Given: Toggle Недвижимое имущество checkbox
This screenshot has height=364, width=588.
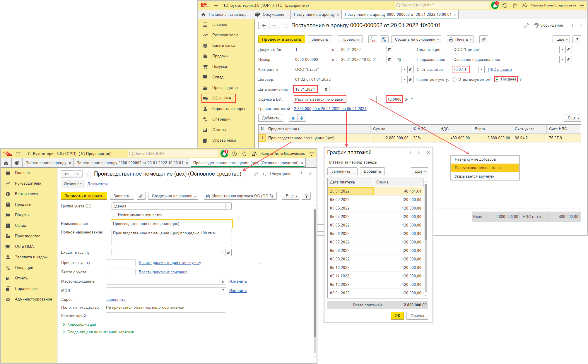Looking at the screenshot, I should pos(114,215).
